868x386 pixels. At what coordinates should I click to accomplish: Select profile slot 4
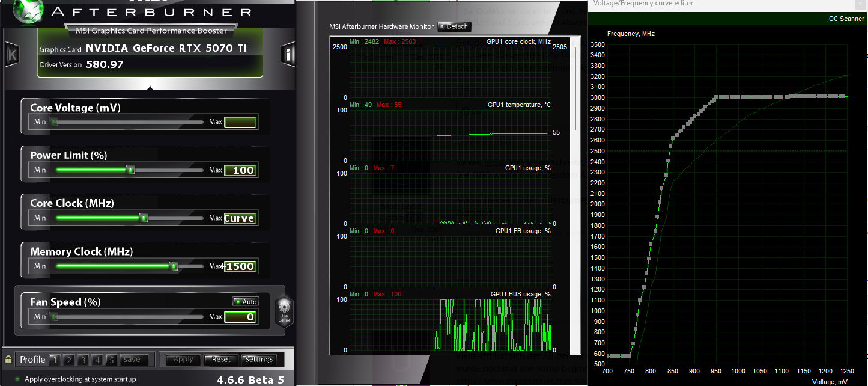click(97, 360)
